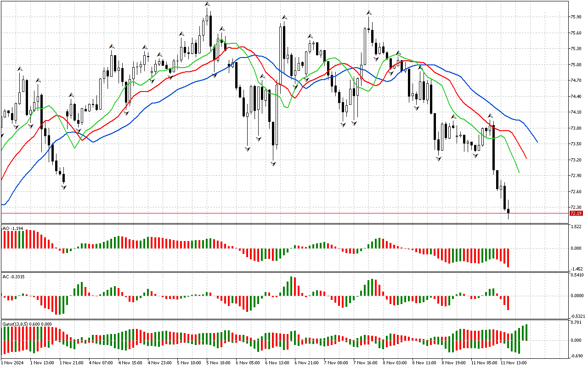Pick the 73.20 price axis value
Image resolution: width=588 pixels, height=368 pixels.
click(x=576, y=160)
